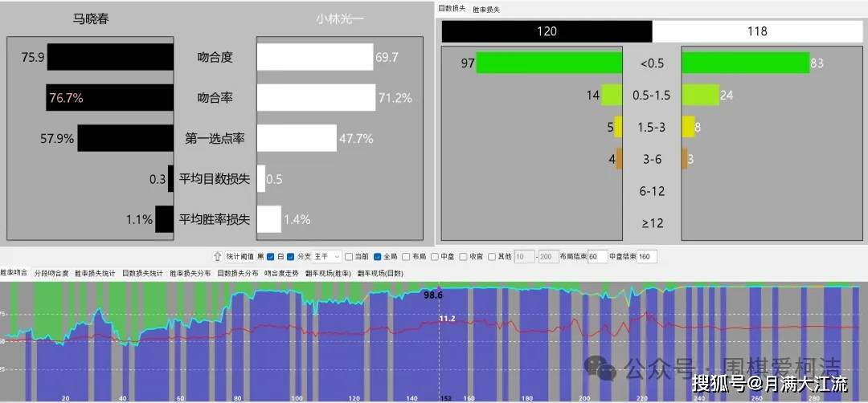This screenshot has width=868, height=403.
Task: Toggle the 全局 checkbox
Action: 378,257
